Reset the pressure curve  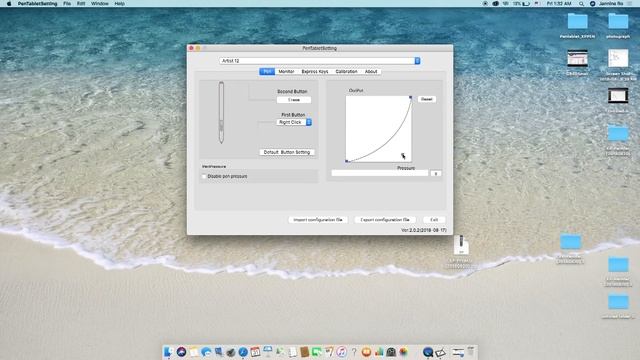(x=427, y=99)
